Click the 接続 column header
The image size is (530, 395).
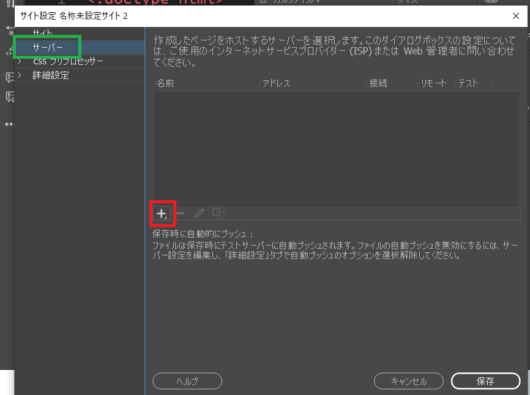pos(378,83)
